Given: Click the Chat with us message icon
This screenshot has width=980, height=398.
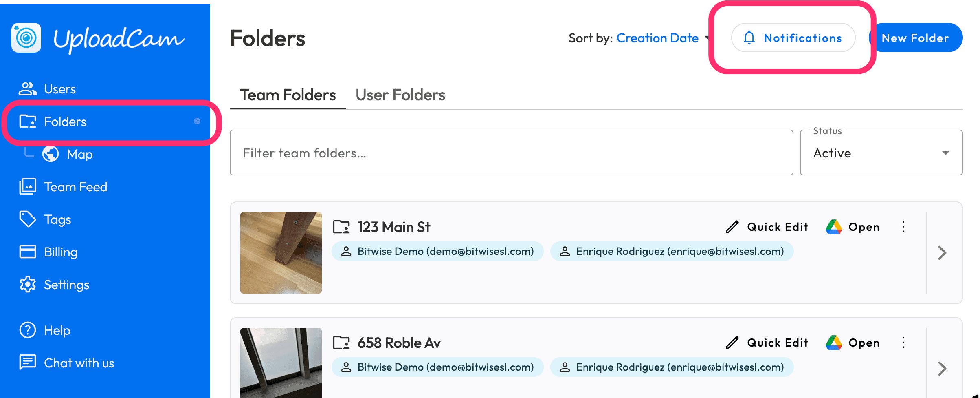Looking at the screenshot, I should (28, 362).
